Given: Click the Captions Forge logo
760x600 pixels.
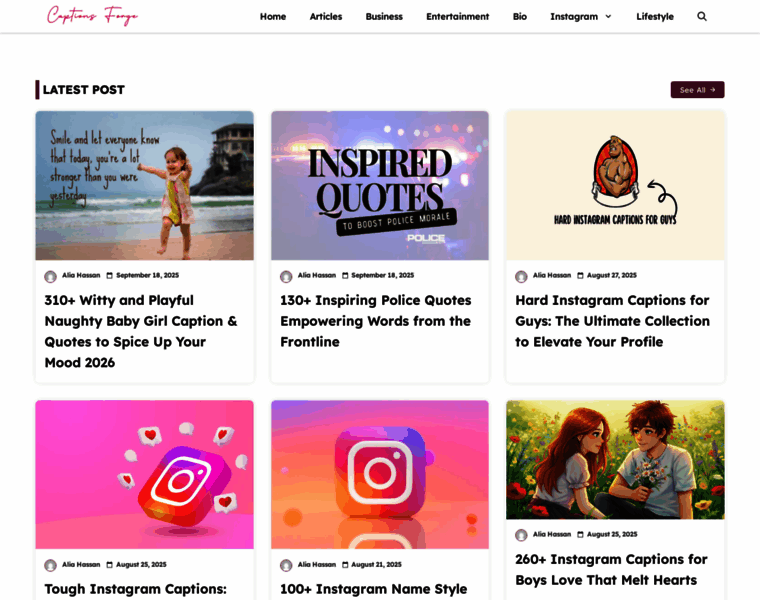Looking at the screenshot, I should [x=92, y=16].
